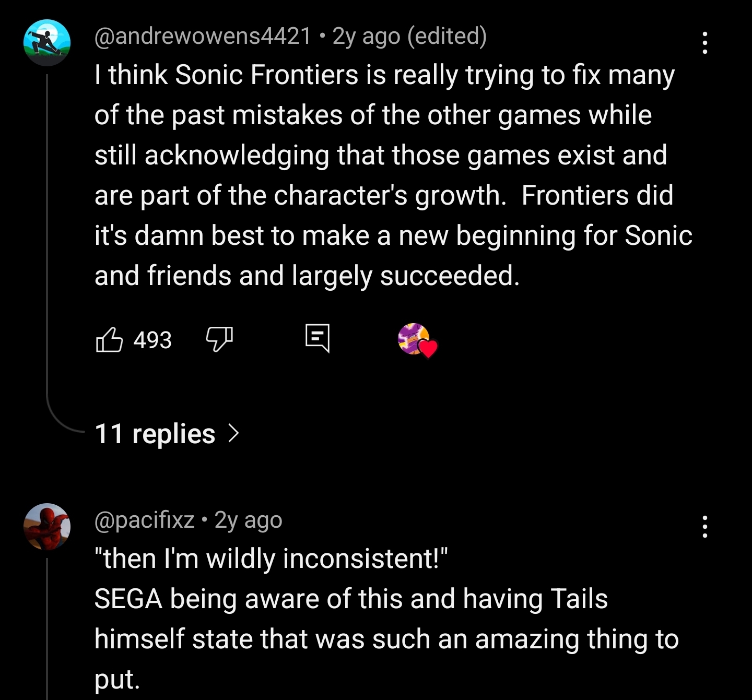The image size is (752, 700).
Task: Tap the thread line below pacifixz's avatar
Action: pyautogui.click(x=47, y=626)
